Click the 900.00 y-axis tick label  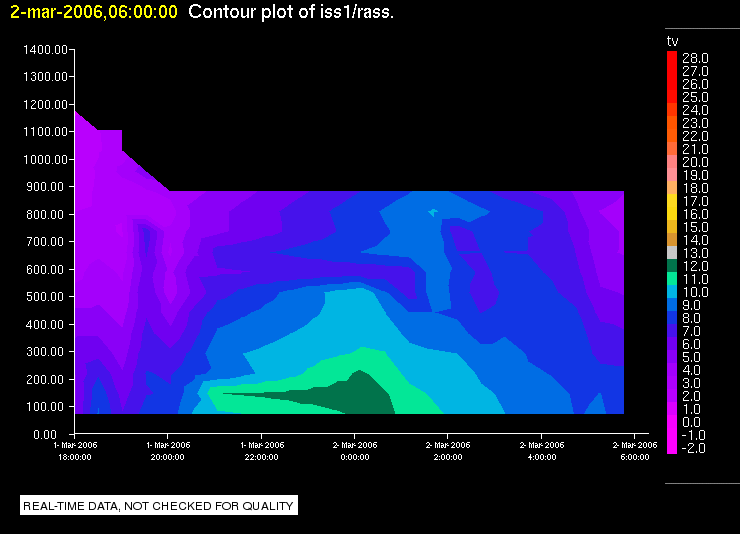[46, 187]
